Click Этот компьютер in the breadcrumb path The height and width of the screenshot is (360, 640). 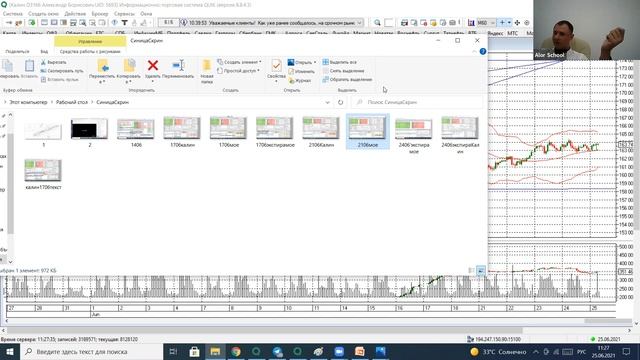click(29, 102)
